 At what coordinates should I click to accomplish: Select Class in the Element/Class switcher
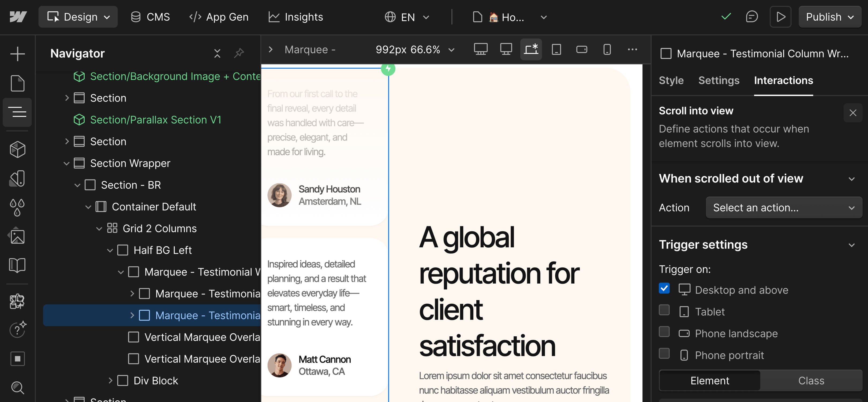(811, 381)
